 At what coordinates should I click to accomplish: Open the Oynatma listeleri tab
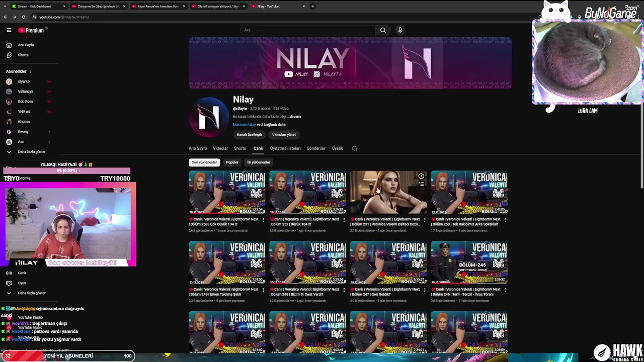click(x=285, y=148)
